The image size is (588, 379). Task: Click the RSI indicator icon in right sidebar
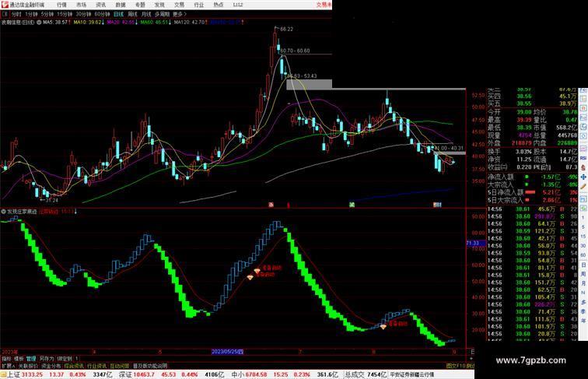[x=583, y=158]
